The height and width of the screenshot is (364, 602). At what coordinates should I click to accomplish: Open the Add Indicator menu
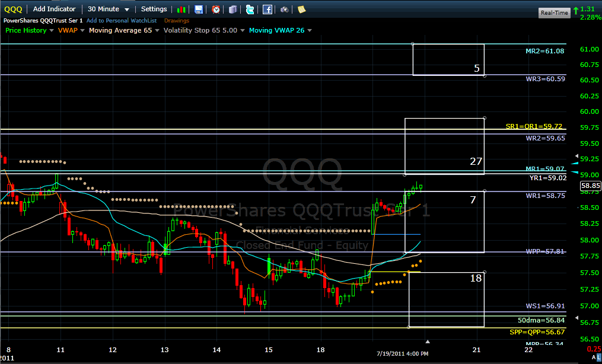54,9
